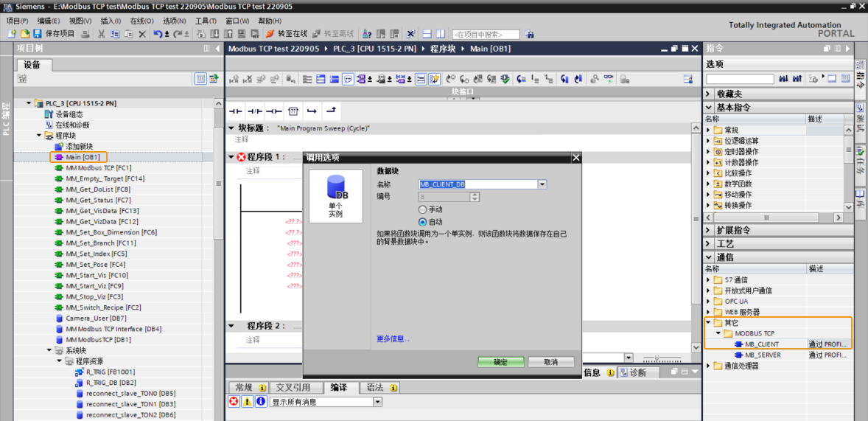Select MB_CLIENT instruction in MODBUS TCP
This screenshot has height=421, width=868.
pyautogui.click(x=762, y=344)
